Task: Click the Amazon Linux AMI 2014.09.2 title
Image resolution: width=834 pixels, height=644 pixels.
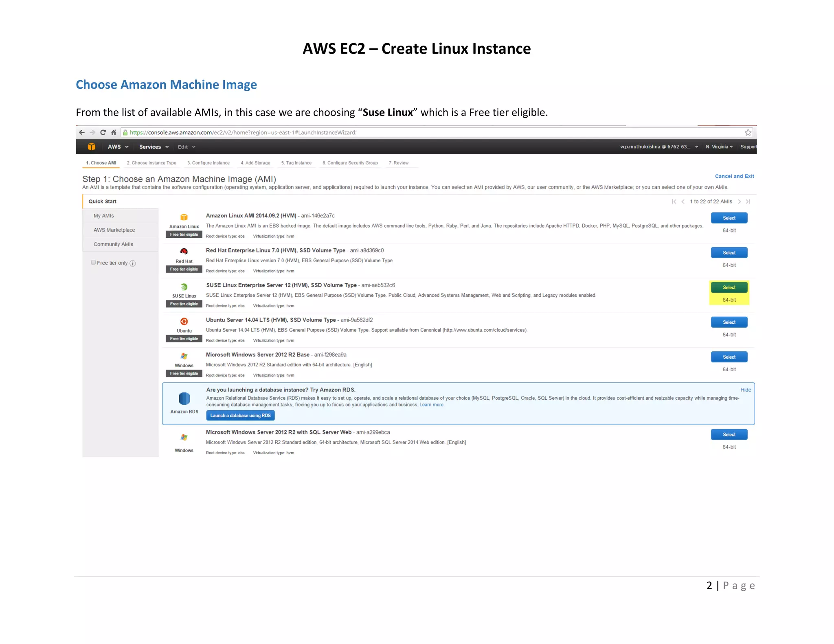Action: tap(251, 216)
